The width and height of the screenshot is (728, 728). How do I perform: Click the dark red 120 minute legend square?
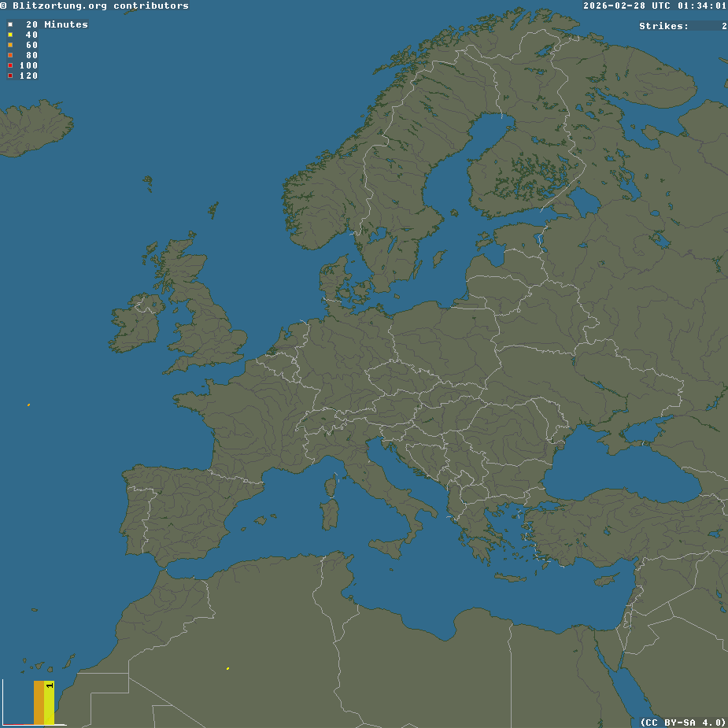[10, 76]
